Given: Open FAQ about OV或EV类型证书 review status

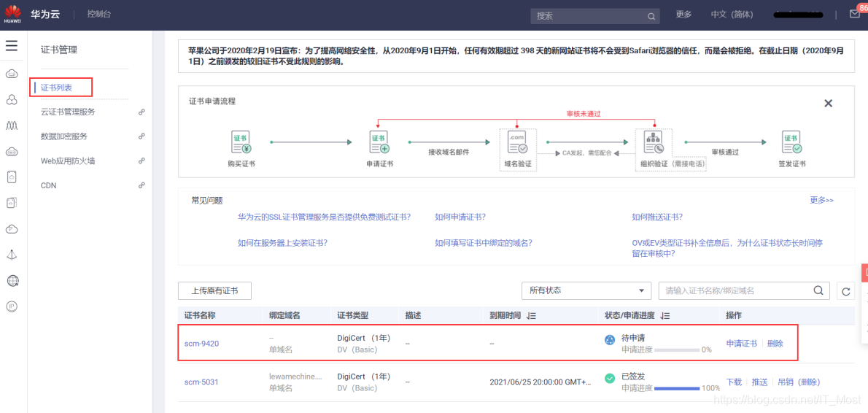Looking at the screenshot, I should (726, 248).
